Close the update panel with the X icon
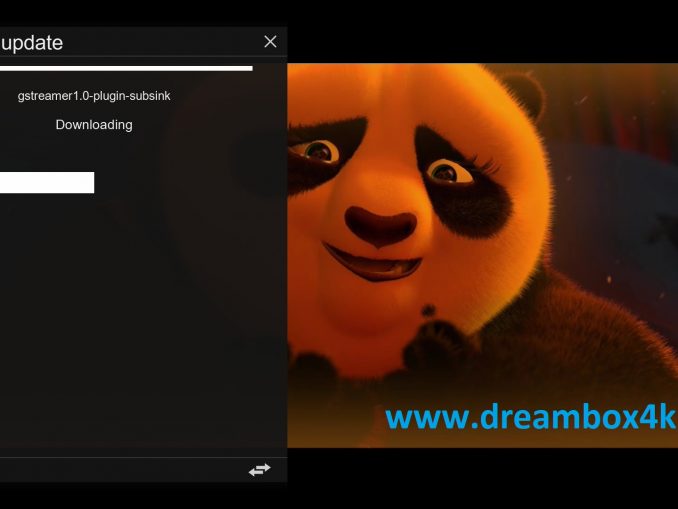Screen dimensions: 678x509 [270, 42]
